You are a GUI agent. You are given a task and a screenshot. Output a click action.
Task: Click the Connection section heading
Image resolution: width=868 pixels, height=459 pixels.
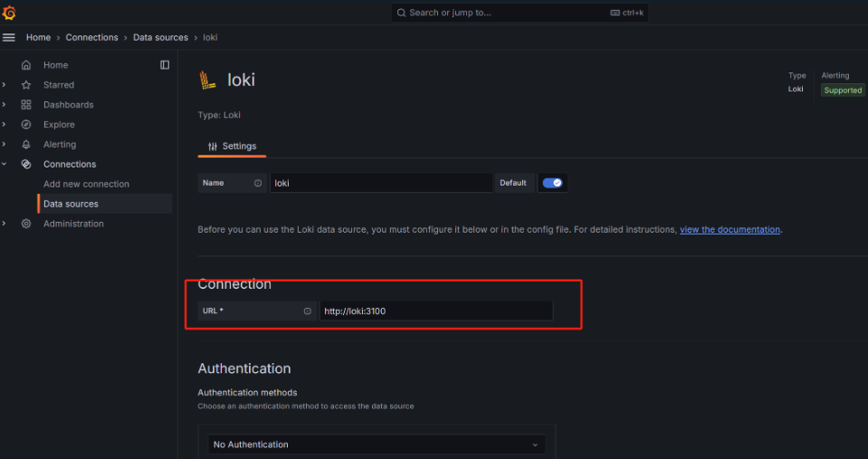(234, 284)
